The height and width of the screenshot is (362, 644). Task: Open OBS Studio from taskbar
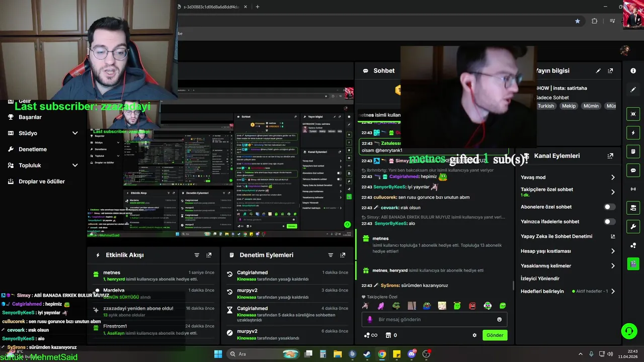point(427,354)
